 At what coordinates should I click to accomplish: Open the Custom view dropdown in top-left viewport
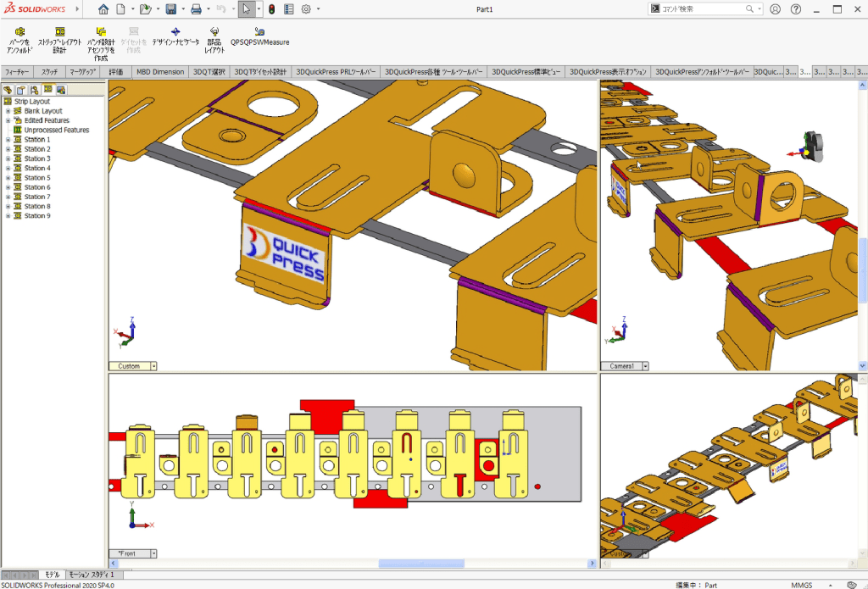click(x=153, y=366)
